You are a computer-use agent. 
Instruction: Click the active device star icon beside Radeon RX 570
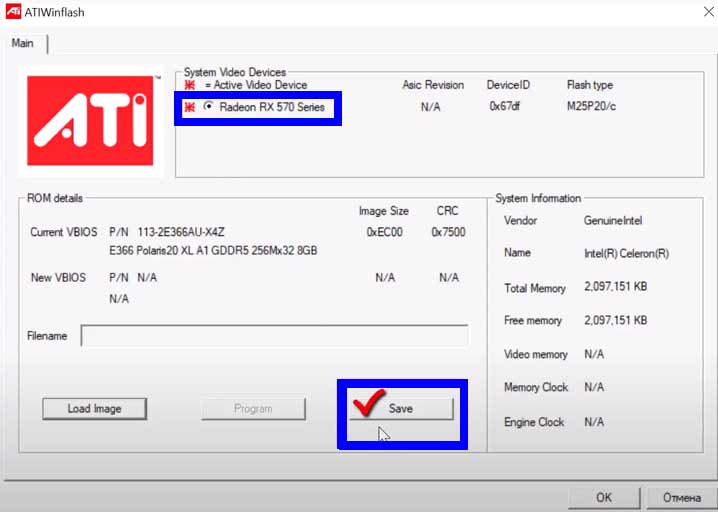pyautogui.click(x=189, y=107)
